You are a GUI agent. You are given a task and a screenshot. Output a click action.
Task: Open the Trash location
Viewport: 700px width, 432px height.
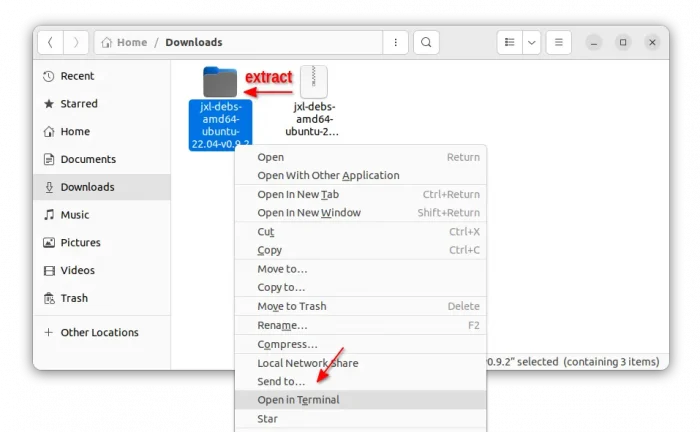tap(74, 298)
